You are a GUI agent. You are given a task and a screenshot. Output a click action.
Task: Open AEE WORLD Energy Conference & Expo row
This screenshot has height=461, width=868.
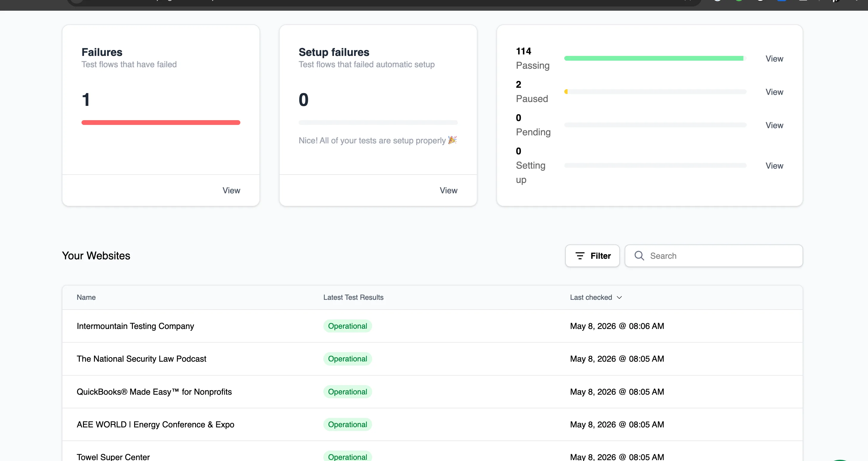432,425
